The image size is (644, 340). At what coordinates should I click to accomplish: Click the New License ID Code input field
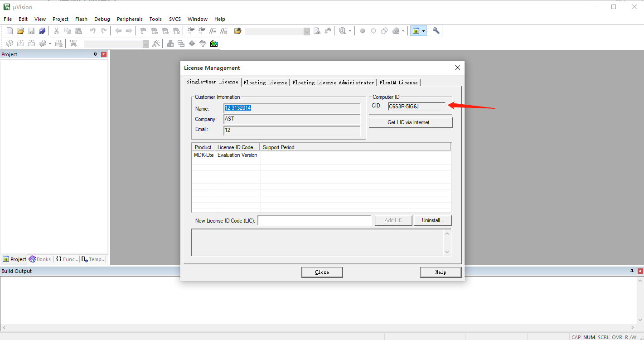click(314, 220)
